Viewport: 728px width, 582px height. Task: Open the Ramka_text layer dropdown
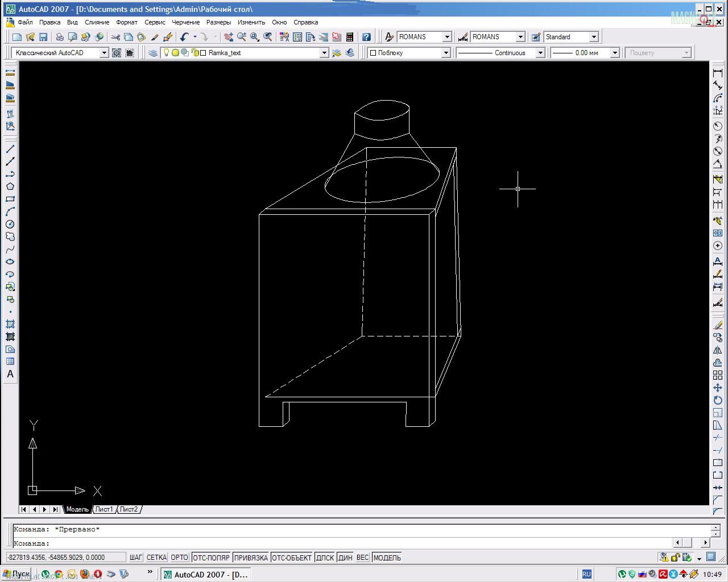(324, 53)
